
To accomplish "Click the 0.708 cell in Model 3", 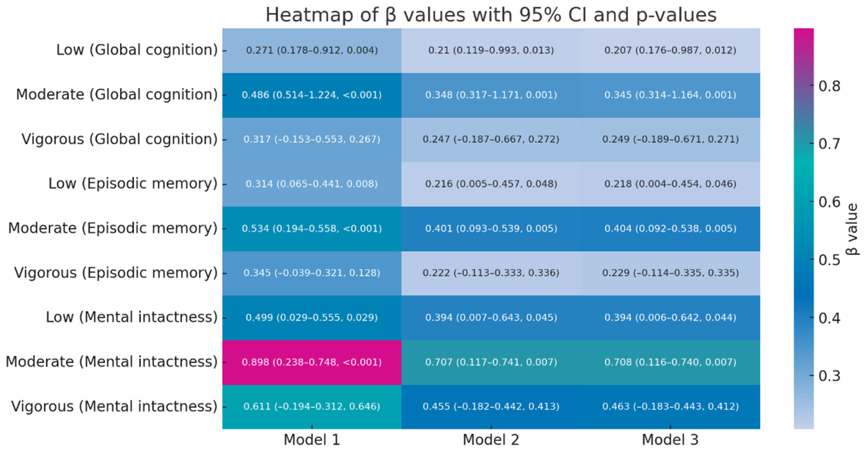I will point(670,362).
